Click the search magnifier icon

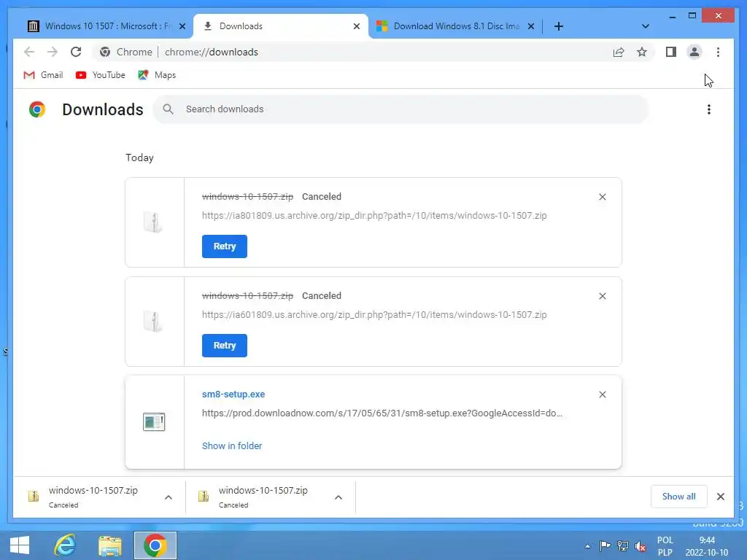point(168,109)
